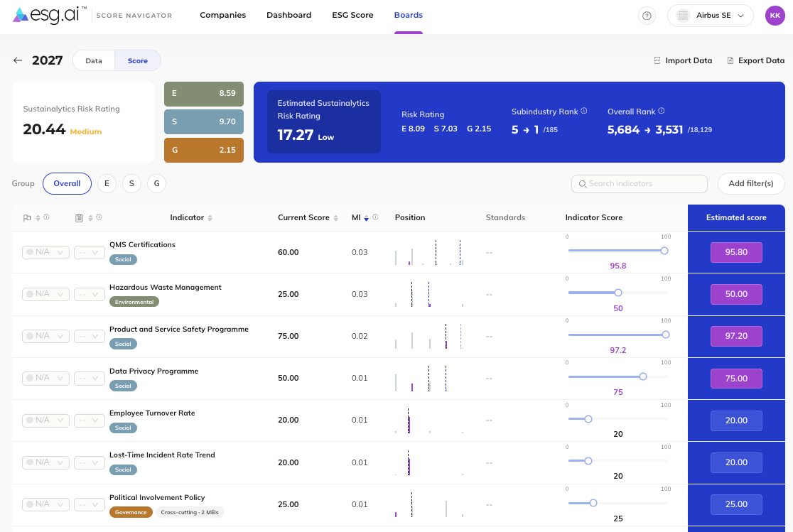Click the KK user avatar
Screen dimensions: 793x532
click(x=775, y=16)
